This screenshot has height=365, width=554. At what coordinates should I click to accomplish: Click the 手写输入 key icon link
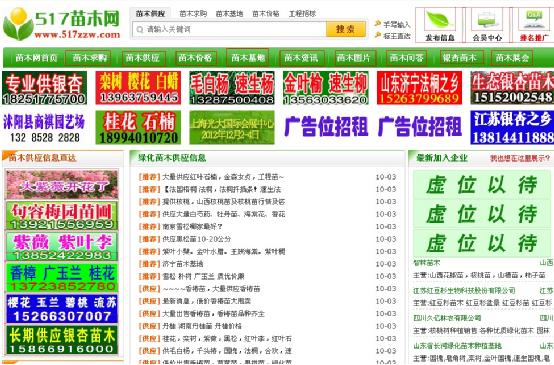point(393,24)
